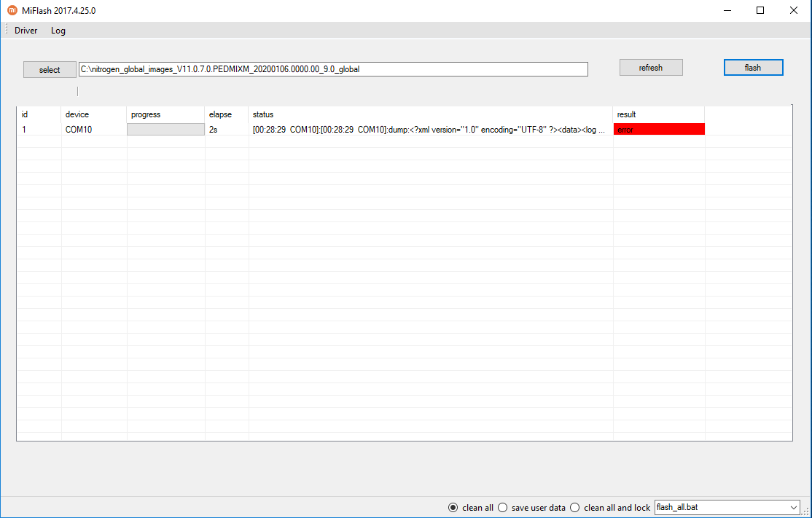Click the result column header
The height and width of the screenshot is (518, 812).
coord(659,114)
